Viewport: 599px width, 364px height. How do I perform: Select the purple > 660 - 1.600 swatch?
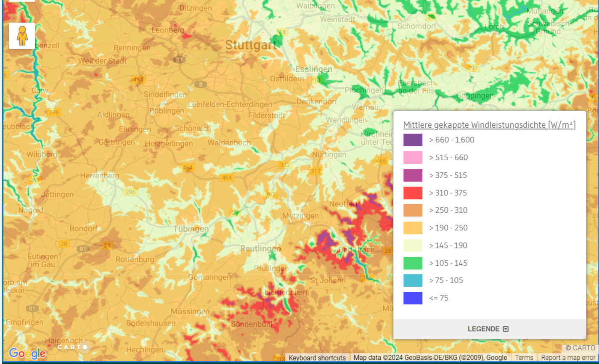tap(413, 140)
